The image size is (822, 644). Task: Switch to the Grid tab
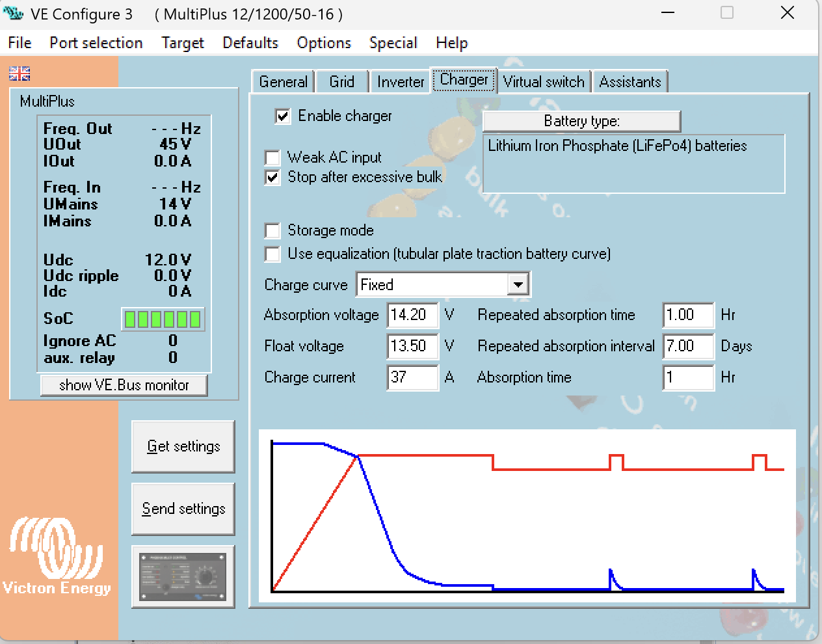[x=342, y=82]
